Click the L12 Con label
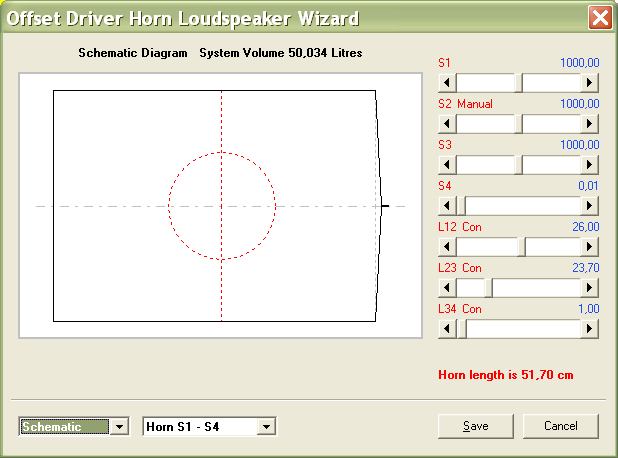The image size is (618, 458). 460,227
